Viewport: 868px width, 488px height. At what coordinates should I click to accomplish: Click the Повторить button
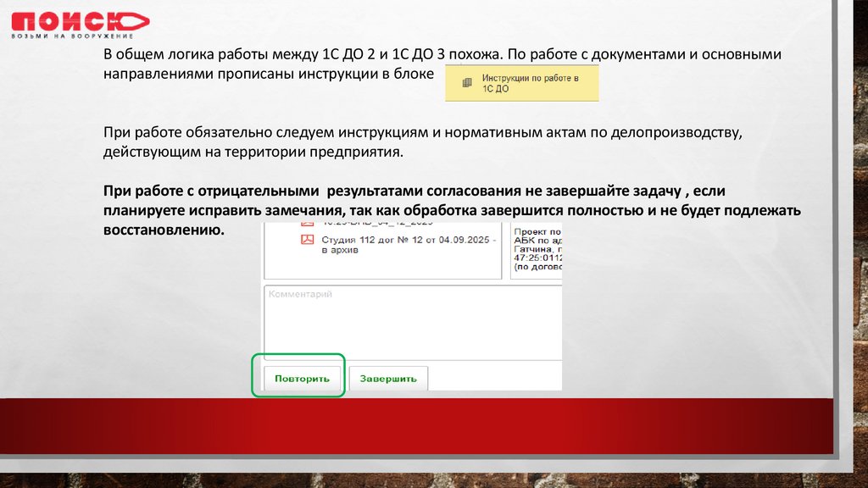pyautogui.click(x=302, y=379)
